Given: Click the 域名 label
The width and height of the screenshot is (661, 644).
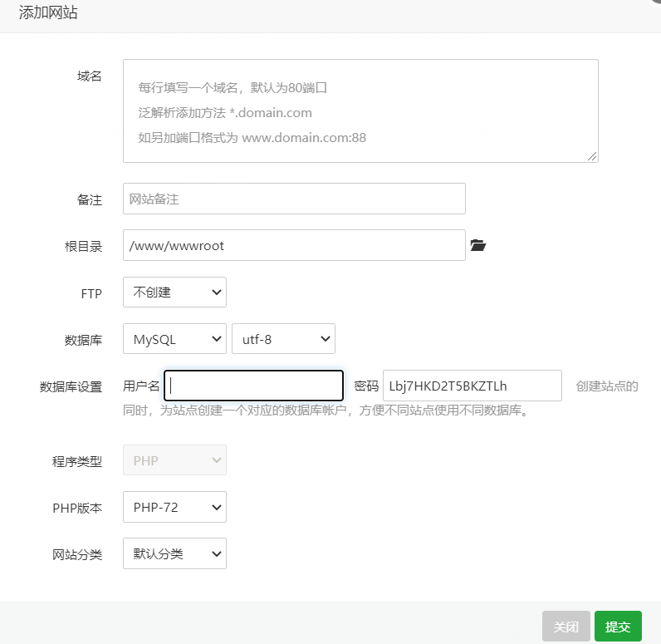Looking at the screenshot, I should pos(90,76).
